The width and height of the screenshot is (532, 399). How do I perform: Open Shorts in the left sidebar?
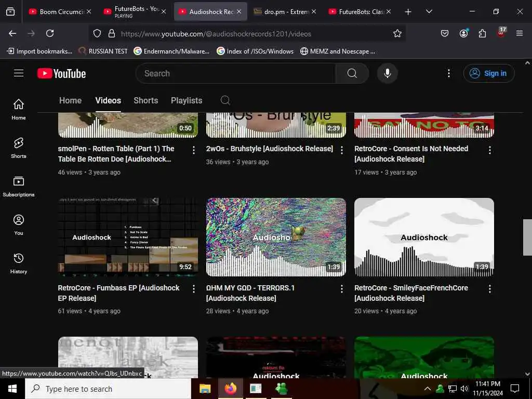19,148
